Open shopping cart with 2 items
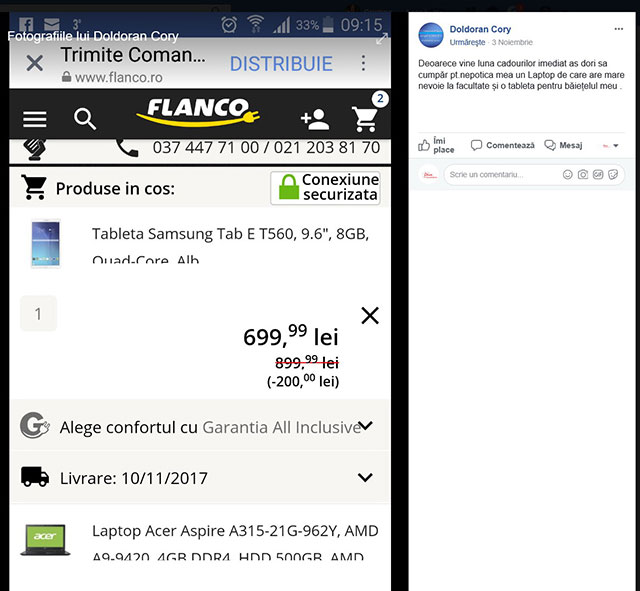 [366, 118]
